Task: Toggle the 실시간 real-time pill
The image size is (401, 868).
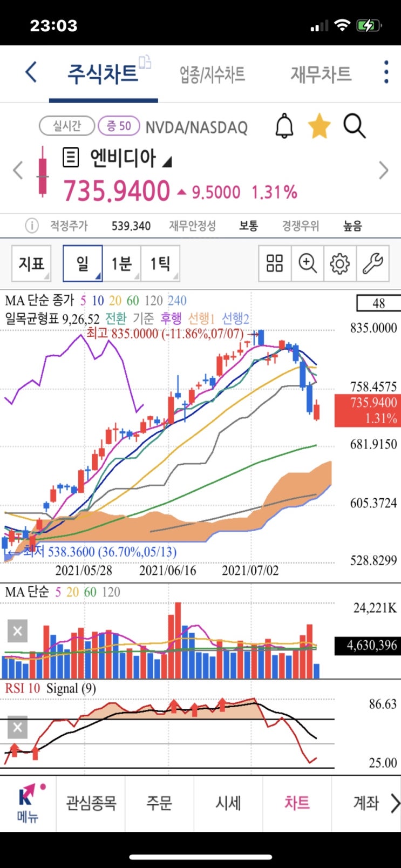Action: 67,126
